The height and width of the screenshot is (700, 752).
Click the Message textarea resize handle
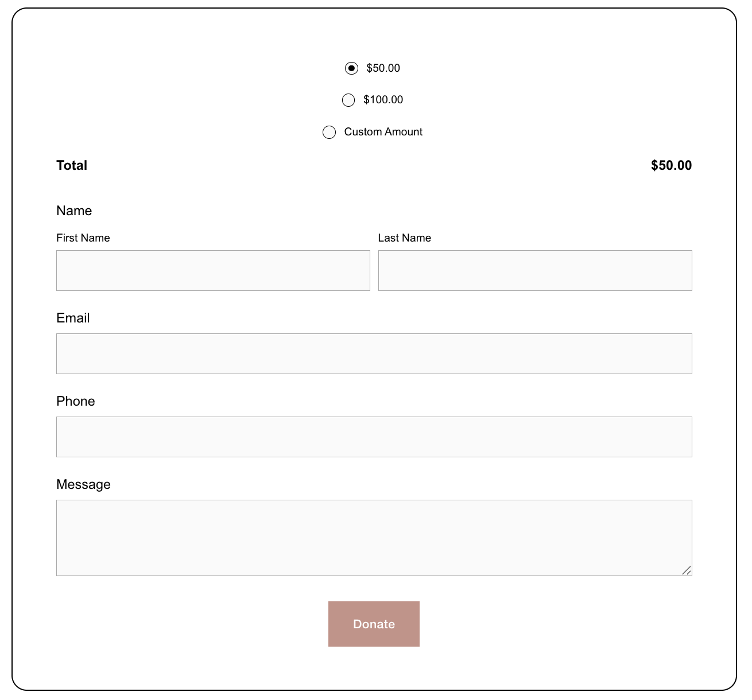[x=687, y=571]
